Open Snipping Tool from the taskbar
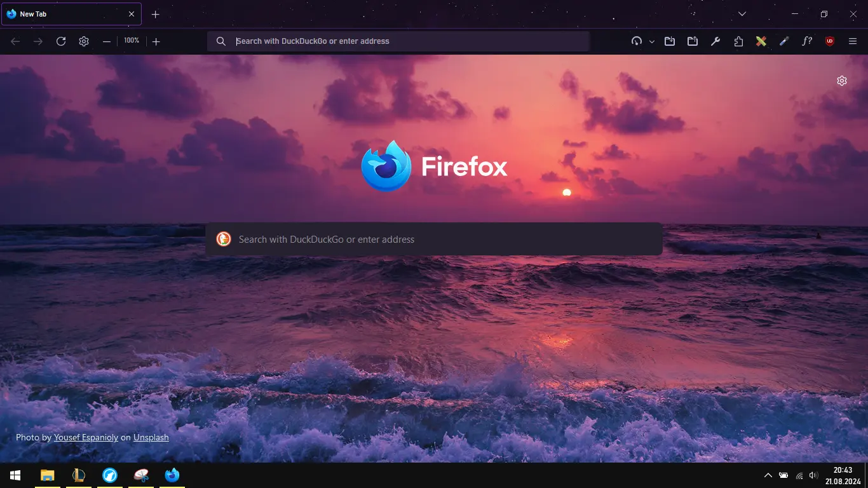 [x=141, y=475]
